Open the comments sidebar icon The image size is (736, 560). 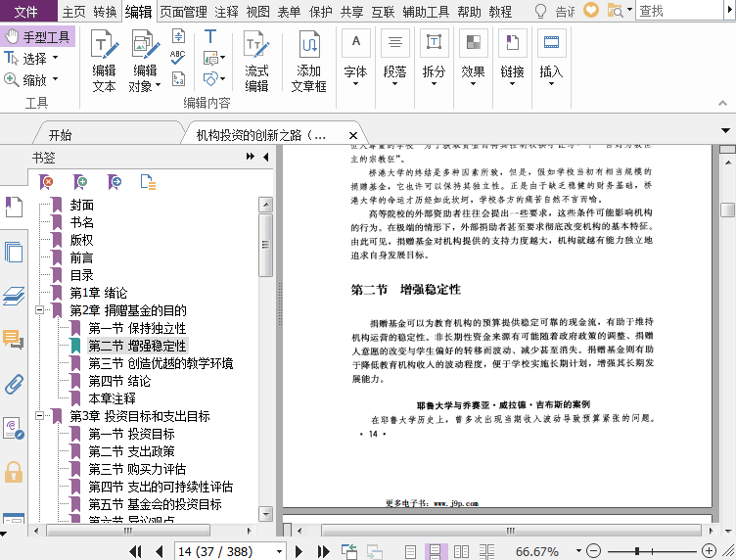point(14,339)
